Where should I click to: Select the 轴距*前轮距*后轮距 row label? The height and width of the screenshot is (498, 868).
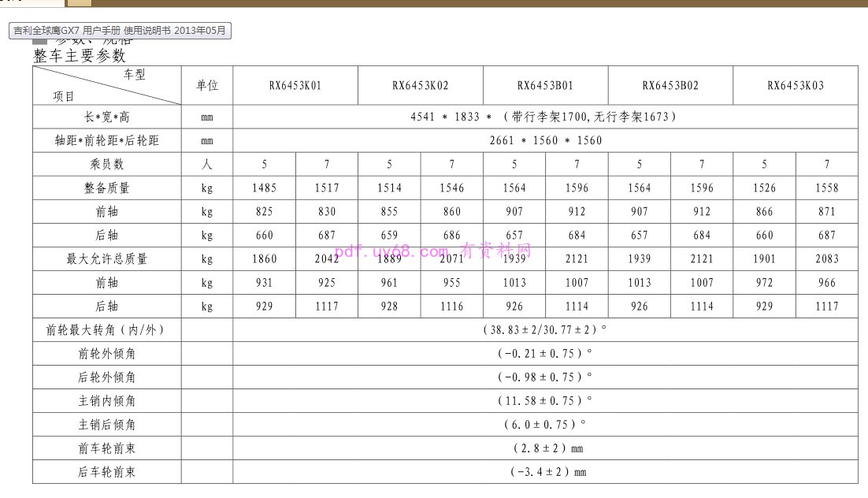tap(107, 140)
